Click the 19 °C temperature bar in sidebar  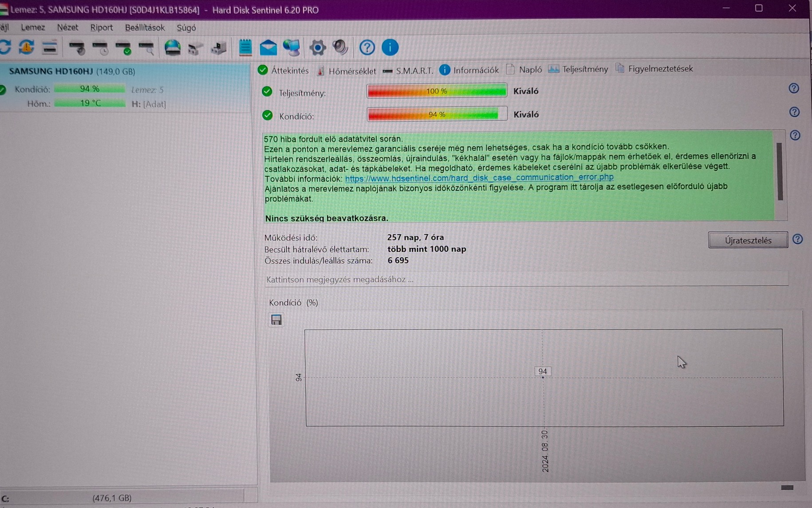tap(90, 103)
